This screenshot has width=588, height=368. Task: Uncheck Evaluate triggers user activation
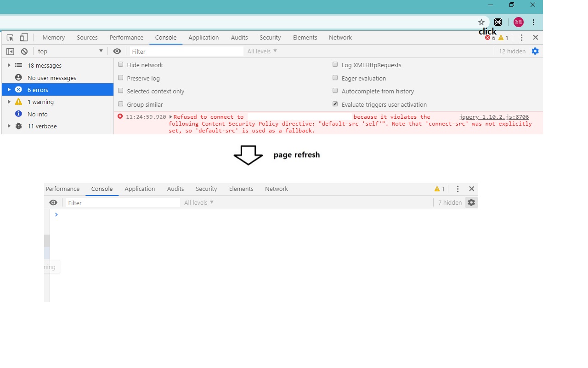[x=335, y=103]
